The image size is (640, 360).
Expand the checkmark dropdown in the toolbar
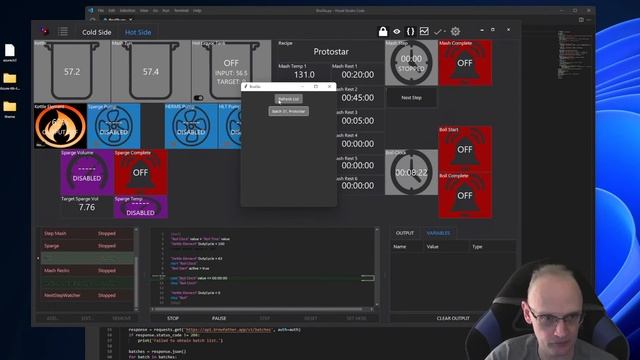point(440,31)
